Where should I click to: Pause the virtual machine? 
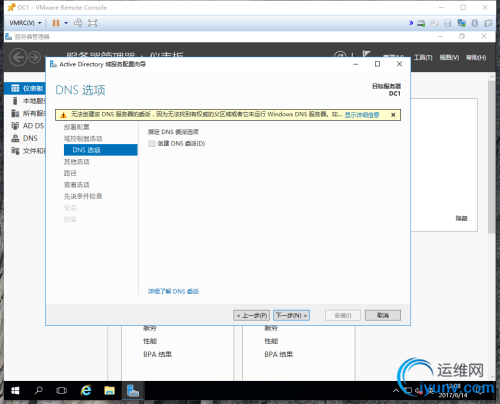56,23
